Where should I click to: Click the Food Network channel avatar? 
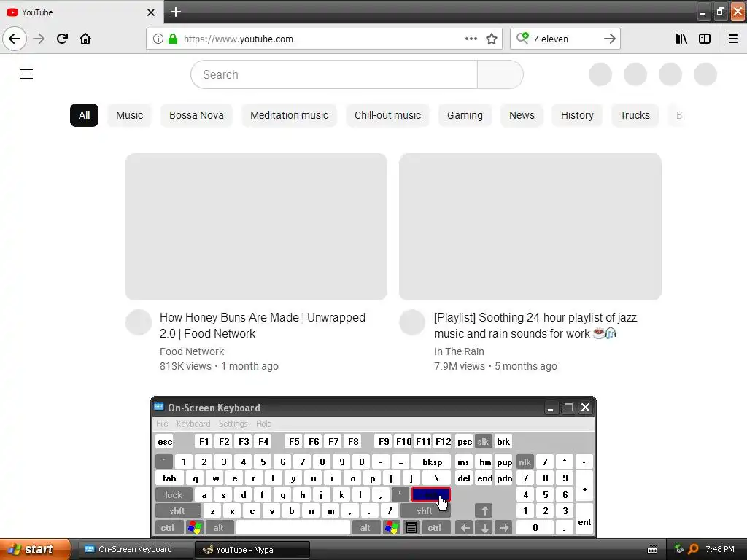tap(139, 322)
